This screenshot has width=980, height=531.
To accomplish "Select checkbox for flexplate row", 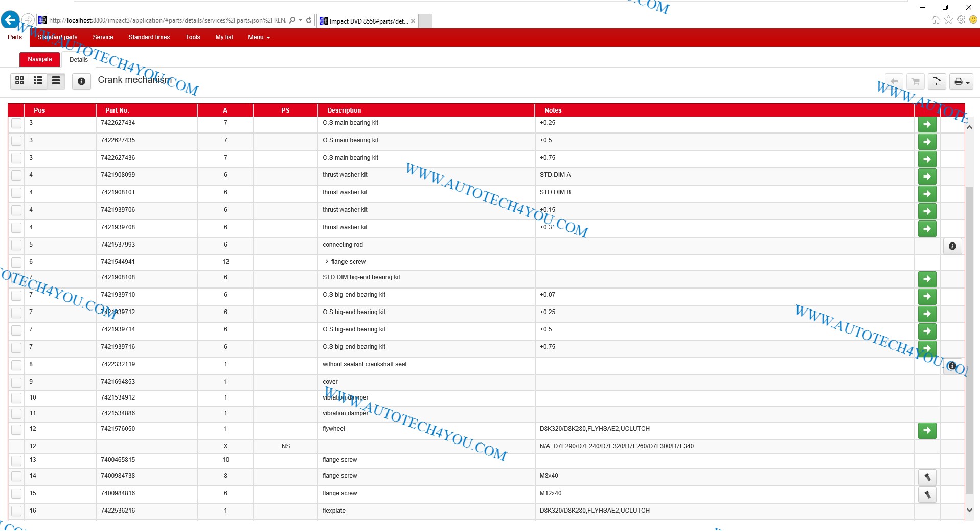I will coord(16,511).
